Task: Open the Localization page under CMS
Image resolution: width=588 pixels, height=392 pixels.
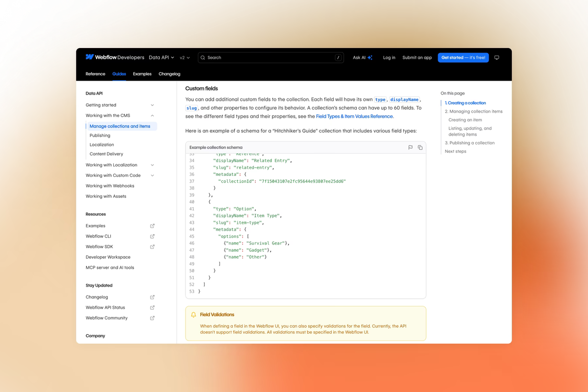Action: [x=102, y=145]
